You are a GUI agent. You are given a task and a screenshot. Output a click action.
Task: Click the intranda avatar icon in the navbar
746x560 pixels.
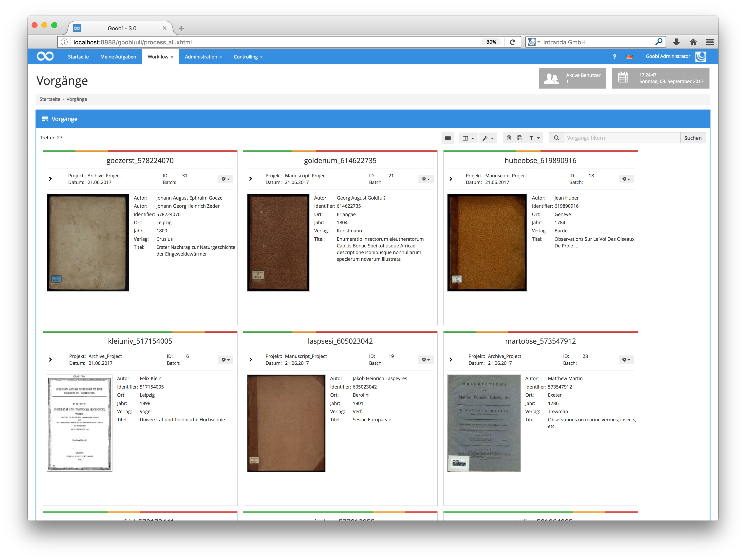pyautogui.click(x=700, y=56)
